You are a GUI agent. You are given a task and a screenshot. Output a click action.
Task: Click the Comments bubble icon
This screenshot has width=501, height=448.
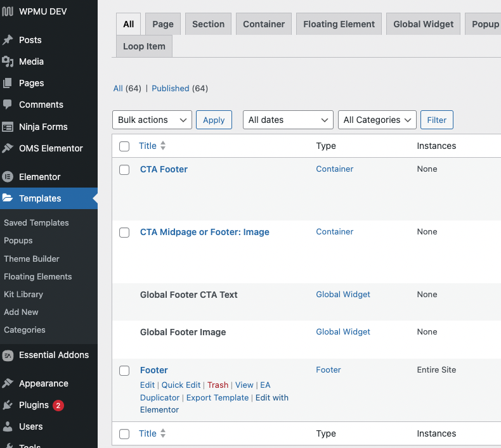coord(8,105)
